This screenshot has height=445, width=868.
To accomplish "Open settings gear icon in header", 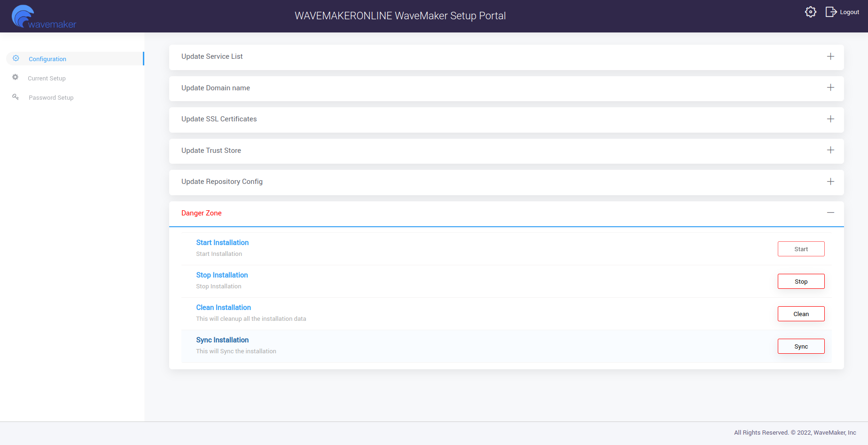I will 810,12.
